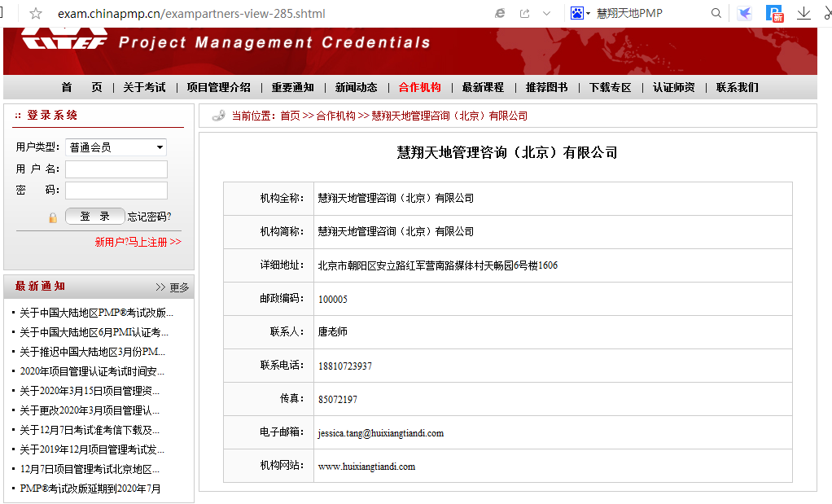Go to the 关于考试 menu item
Screen dimensions: 832x504
(x=144, y=88)
